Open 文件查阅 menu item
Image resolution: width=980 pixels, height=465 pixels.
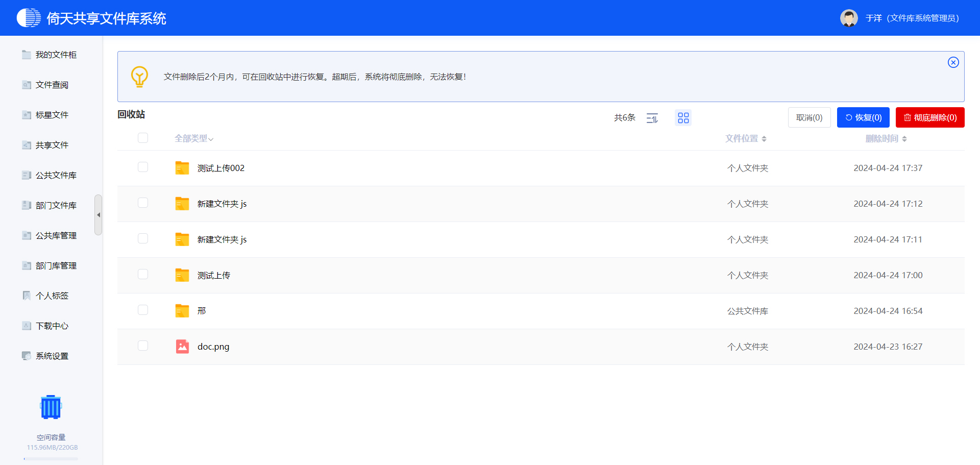[x=51, y=85]
